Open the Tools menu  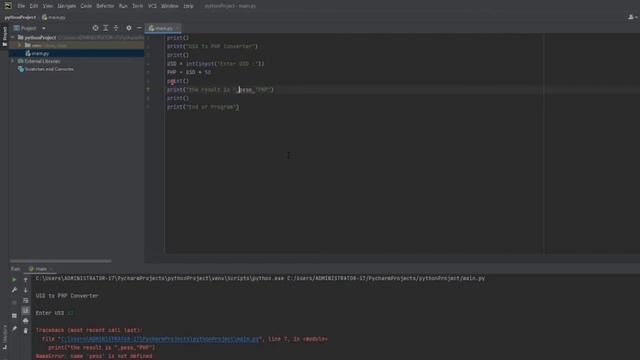click(138, 6)
